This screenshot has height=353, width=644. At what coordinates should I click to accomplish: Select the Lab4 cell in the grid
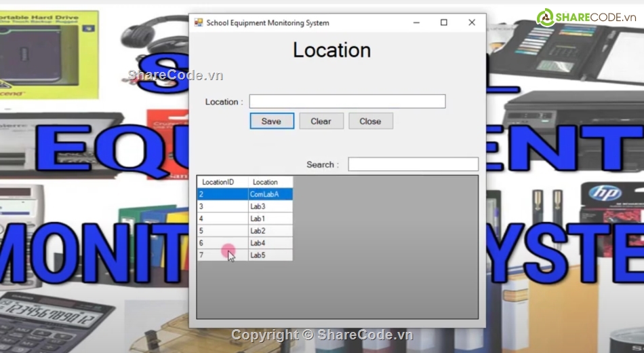coord(270,243)
